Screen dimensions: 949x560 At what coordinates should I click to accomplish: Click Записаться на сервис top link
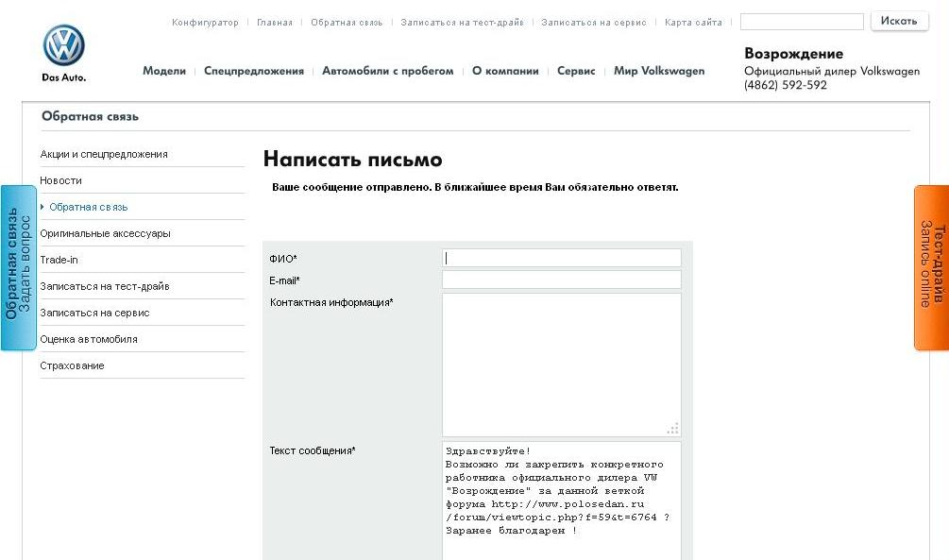[594, 23]
